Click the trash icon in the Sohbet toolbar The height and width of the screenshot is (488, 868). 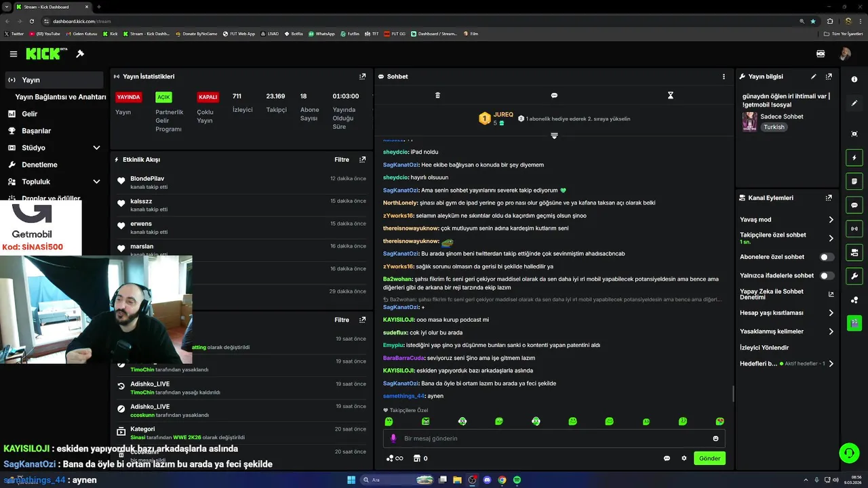pyautogui.click(x=437, y=96)
